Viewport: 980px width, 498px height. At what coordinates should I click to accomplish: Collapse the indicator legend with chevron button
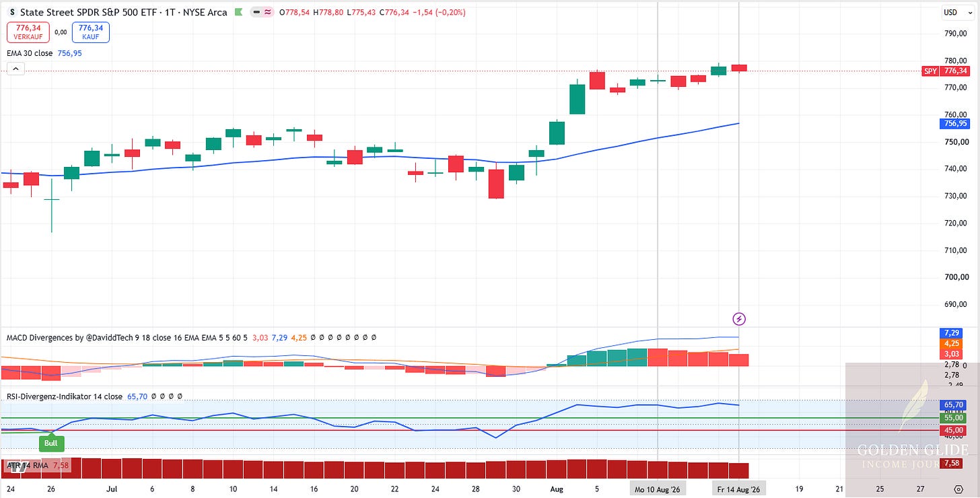click(x=15, y=68)
